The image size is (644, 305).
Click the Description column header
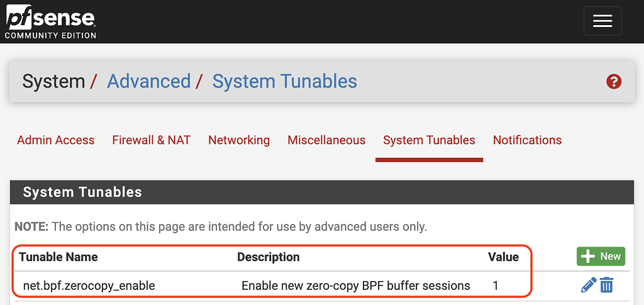tap(268, 257)
